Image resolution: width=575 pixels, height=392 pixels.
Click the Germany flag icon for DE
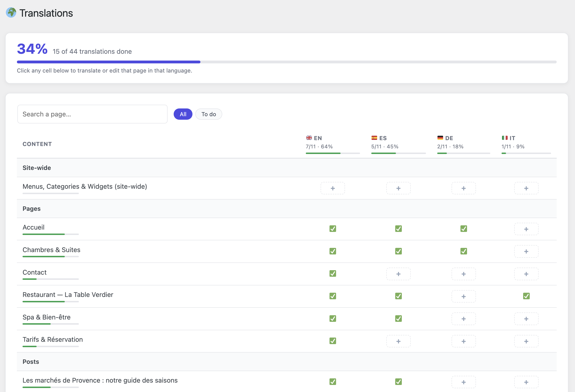pyautogui.click(x=440, y=138)
